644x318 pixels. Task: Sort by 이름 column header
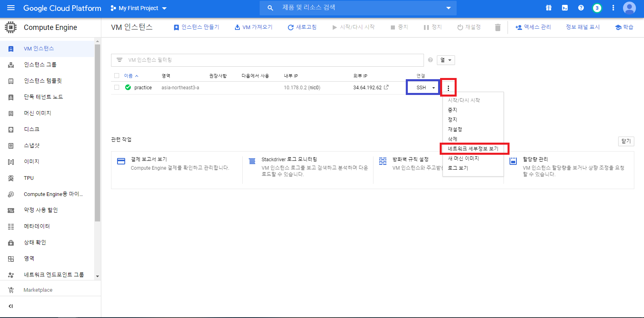[x=131, y=76]
